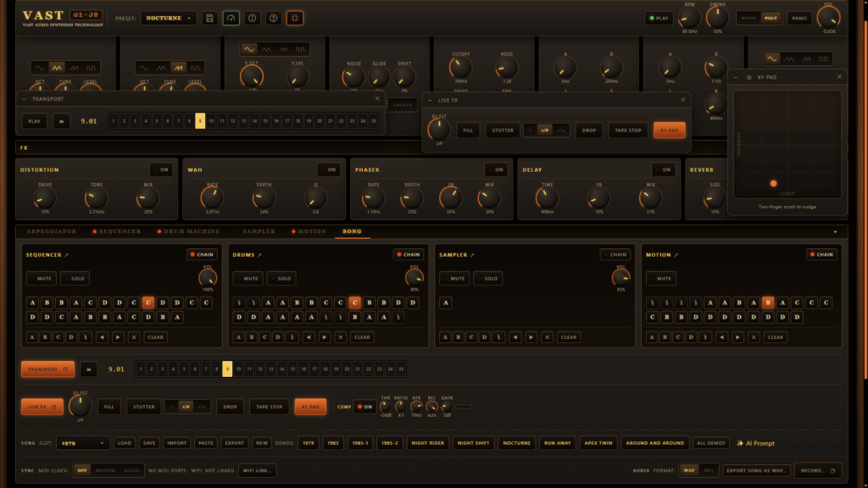
Task: Choose WAV audio format
Action: pyautogui.click(x=689, y=470)
